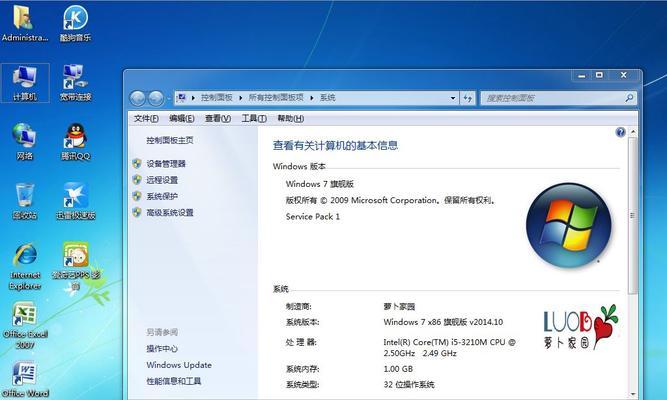Launch the Kugou music (酷狗音乐) desktop shortcut

tap(75, 23)
